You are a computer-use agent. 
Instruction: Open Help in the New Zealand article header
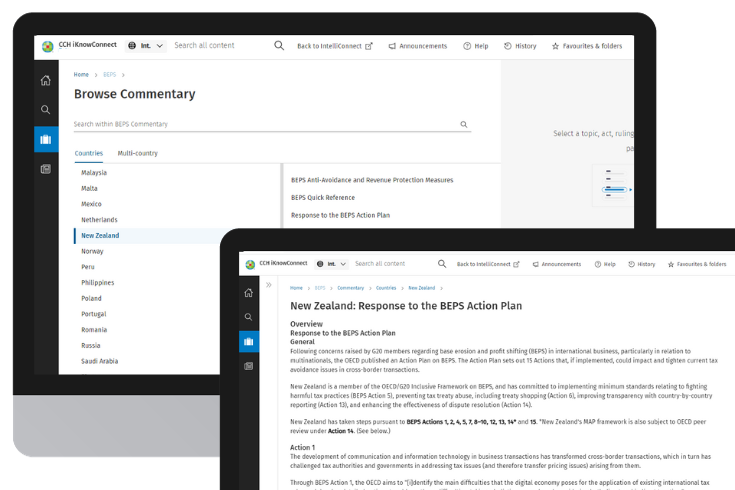coord(605,264)
